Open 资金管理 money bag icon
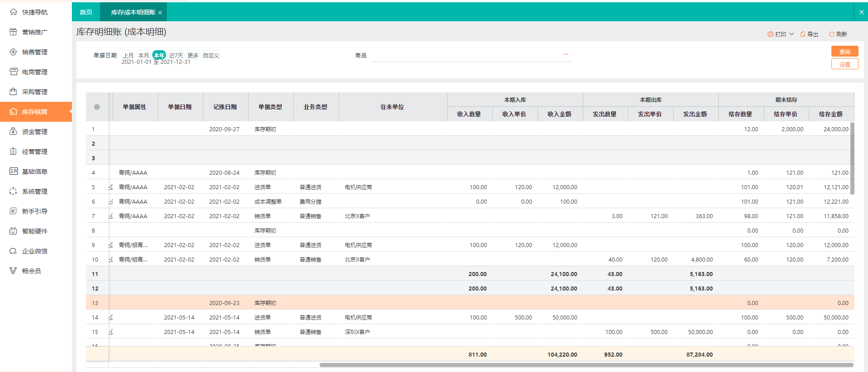The image size is (868, 372). [13, 132]
